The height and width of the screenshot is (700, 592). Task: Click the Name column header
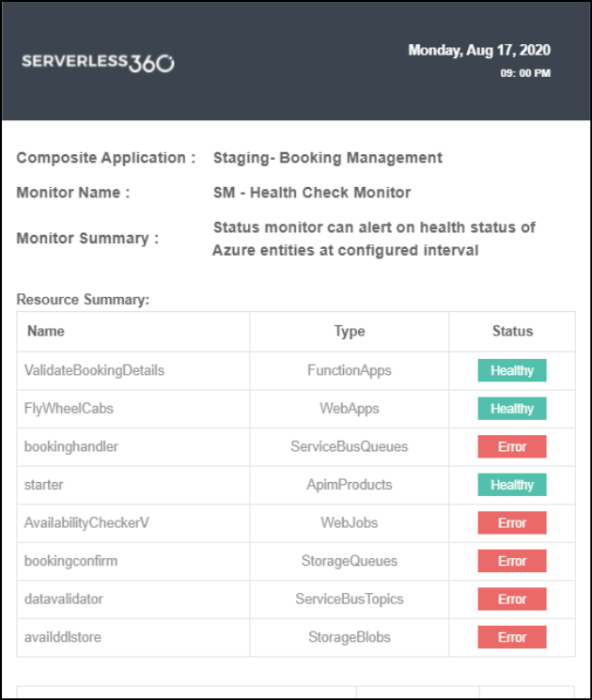coord(46,332)
